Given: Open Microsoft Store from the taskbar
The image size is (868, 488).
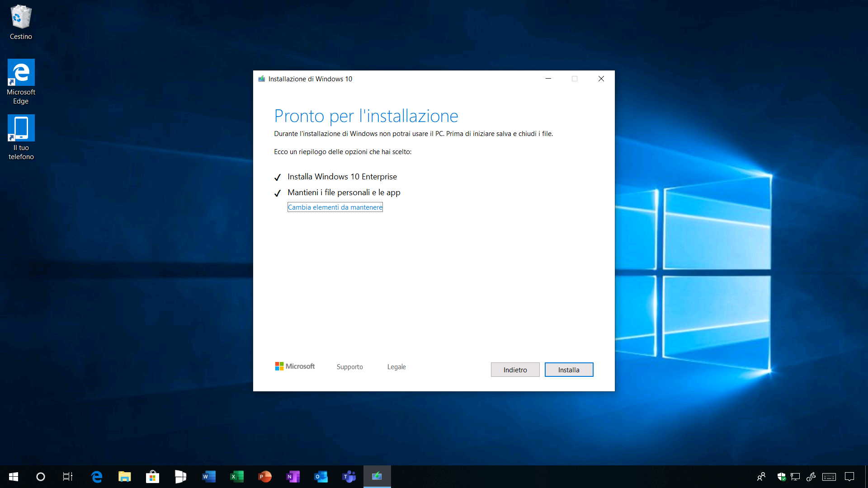Looking at the screenshot, I should (x=153, y=477).
